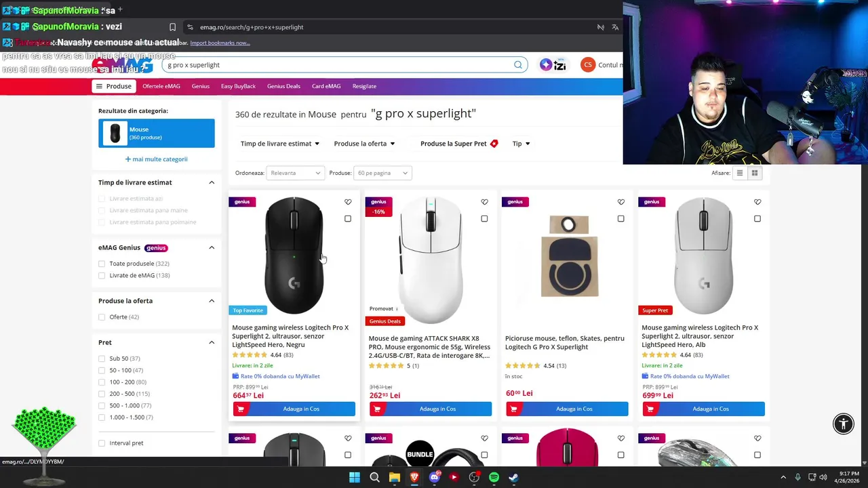Collapse the Pret filter section
Screen dimensions: 868x488
click(x=212, y=342)
